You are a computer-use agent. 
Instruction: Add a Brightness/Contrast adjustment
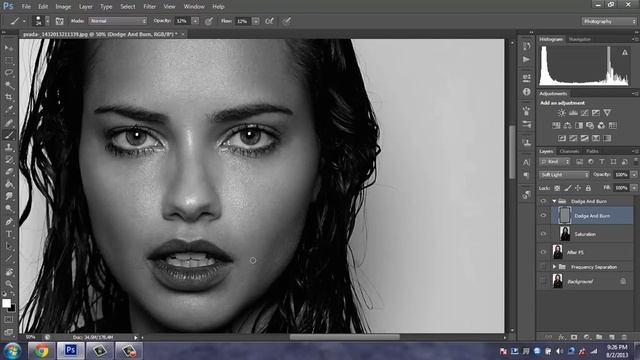click(562, 113)
